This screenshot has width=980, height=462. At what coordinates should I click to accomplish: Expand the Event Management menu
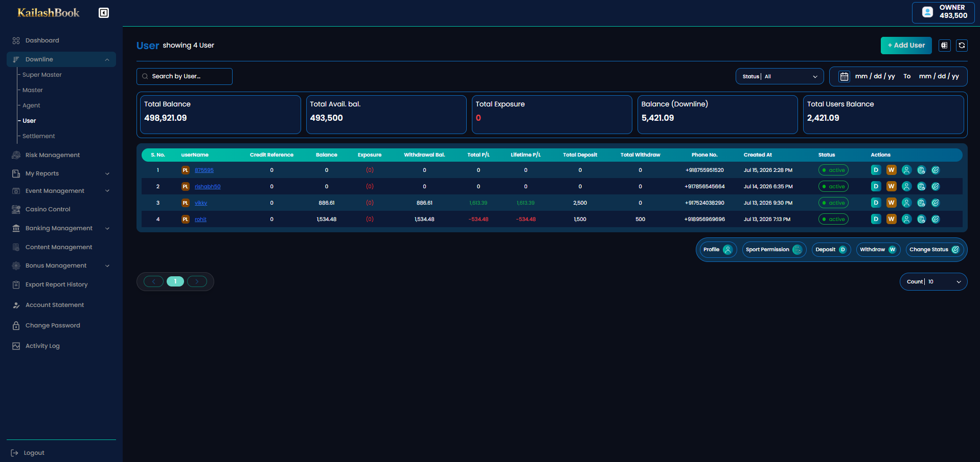[61, 191]
